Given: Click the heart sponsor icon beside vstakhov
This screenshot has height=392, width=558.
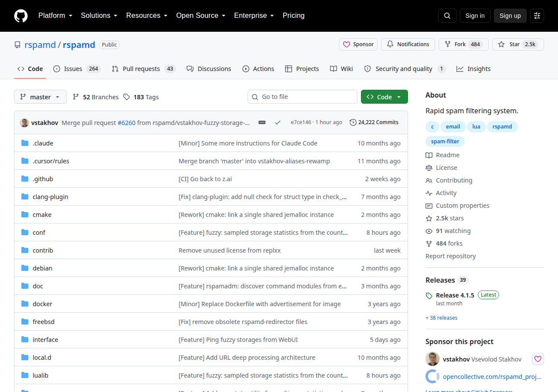Looking at the screenshot, I should click(538, 359).
